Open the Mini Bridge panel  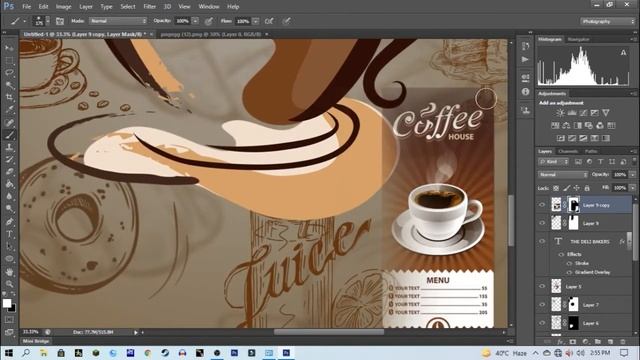point(36,341)
